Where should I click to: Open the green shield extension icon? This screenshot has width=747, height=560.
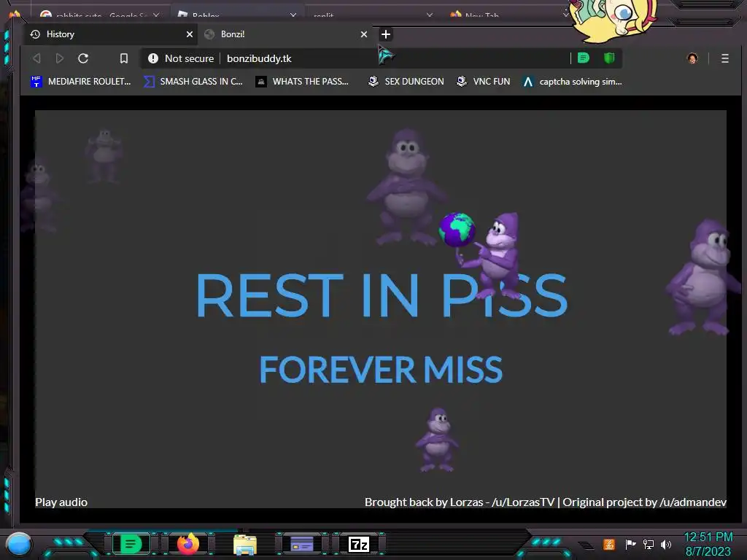point(609,58)
